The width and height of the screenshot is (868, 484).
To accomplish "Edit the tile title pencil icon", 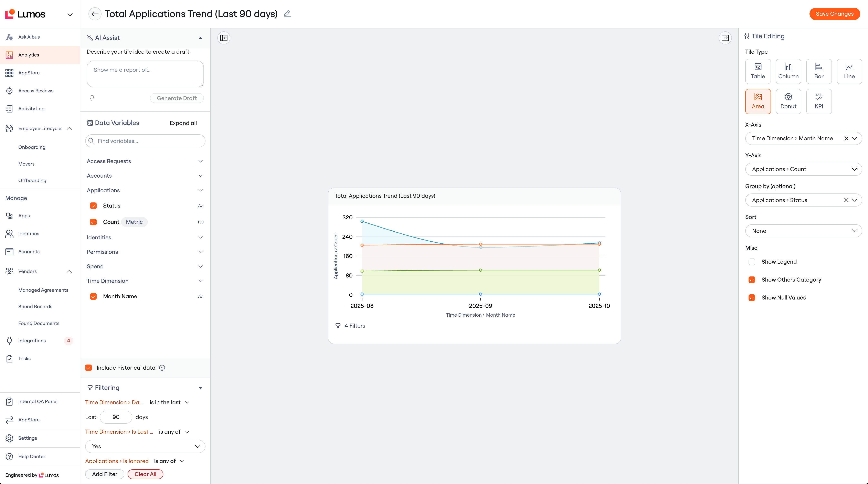I will (287, 14).
